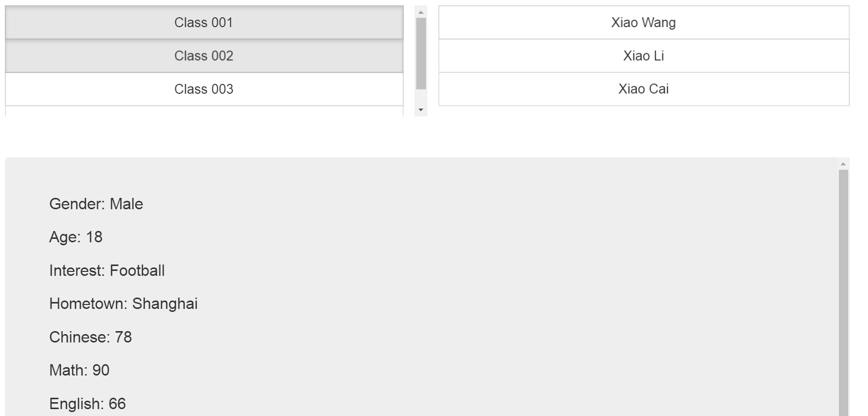Pick Xiao Cai from student list
868x416 pixels.
[643, 89]
